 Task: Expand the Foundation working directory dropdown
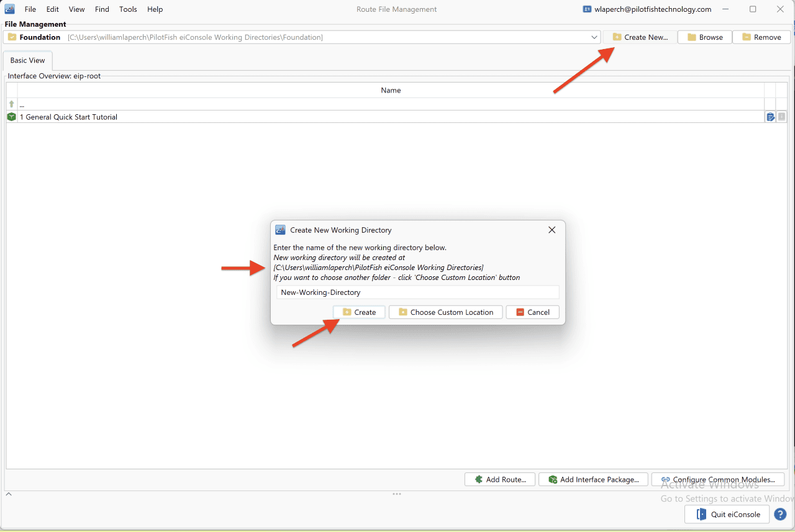594,37
